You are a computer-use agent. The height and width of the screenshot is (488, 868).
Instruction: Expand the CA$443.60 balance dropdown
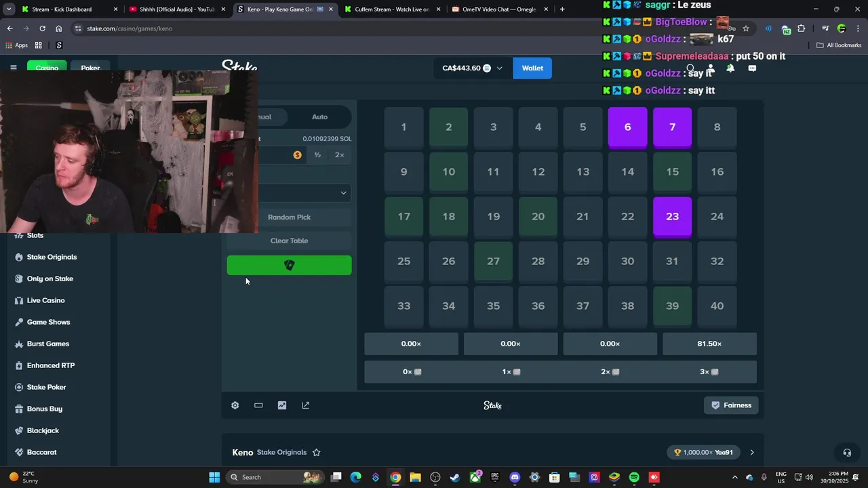click(473, 68)
